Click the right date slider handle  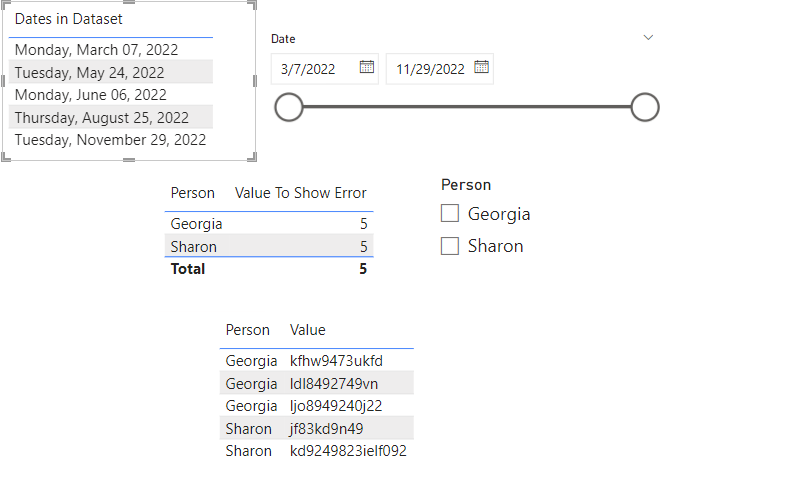click(644, 107)
